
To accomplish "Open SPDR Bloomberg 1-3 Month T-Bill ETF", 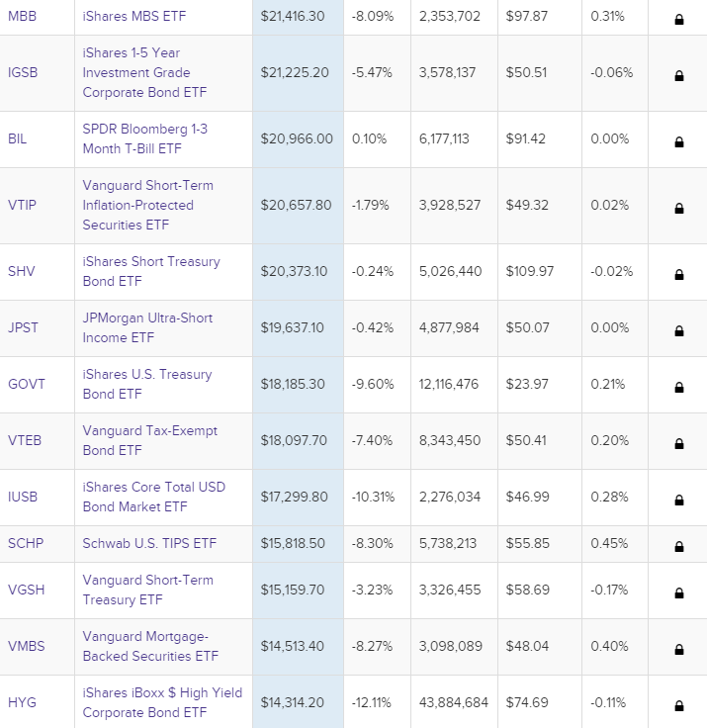I will click(144, 138).
